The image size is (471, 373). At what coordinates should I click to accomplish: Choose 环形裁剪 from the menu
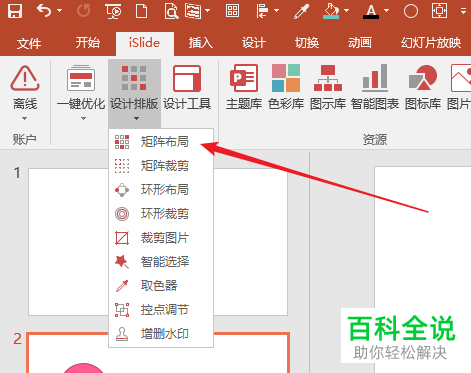pos(161,214)
